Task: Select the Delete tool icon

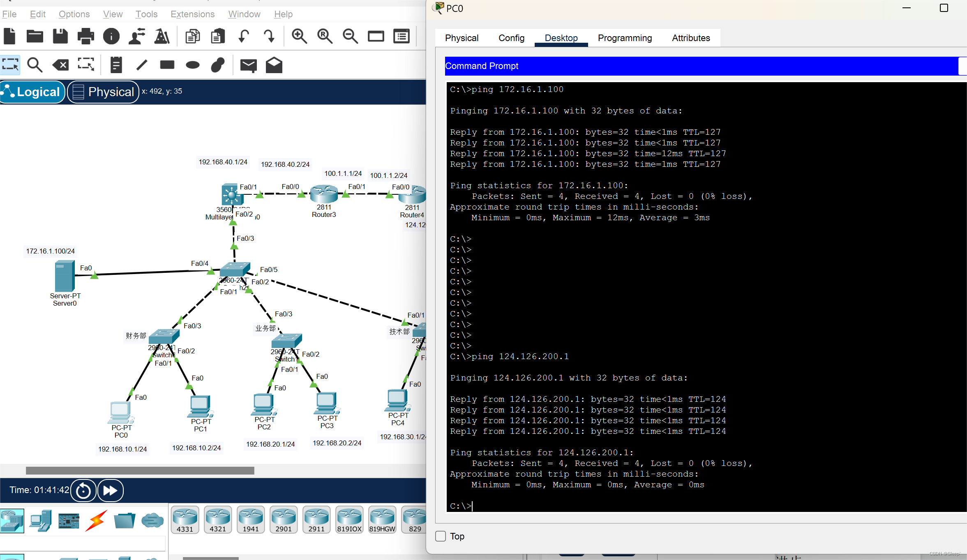Action: pos(61,65)
